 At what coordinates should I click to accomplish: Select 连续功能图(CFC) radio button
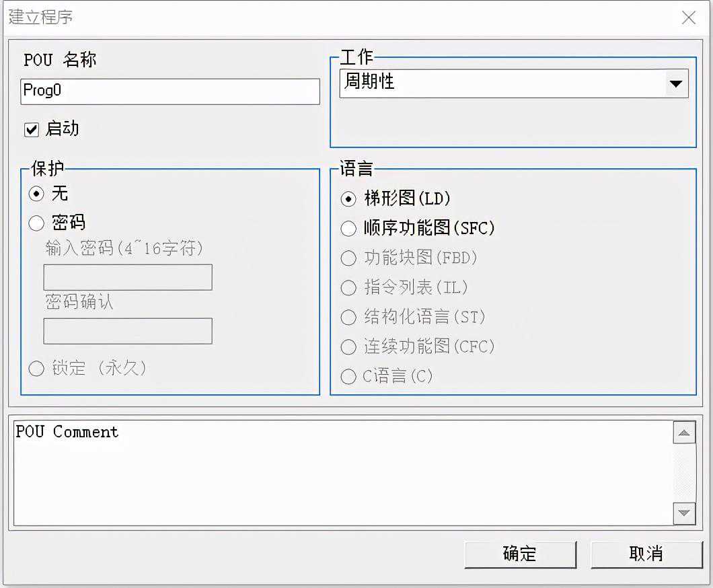pyautogui.click(x=348, y=347)
